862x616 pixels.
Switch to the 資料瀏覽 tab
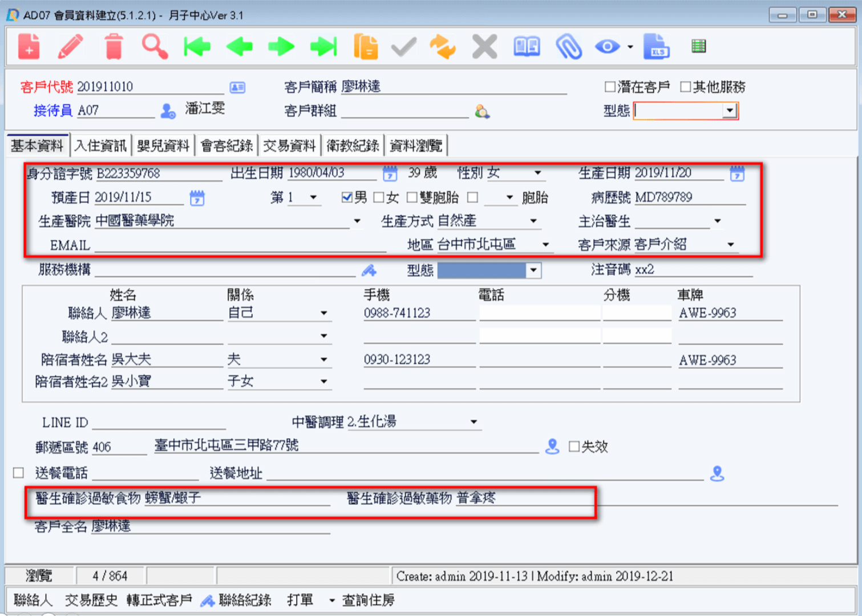[416, 146]
